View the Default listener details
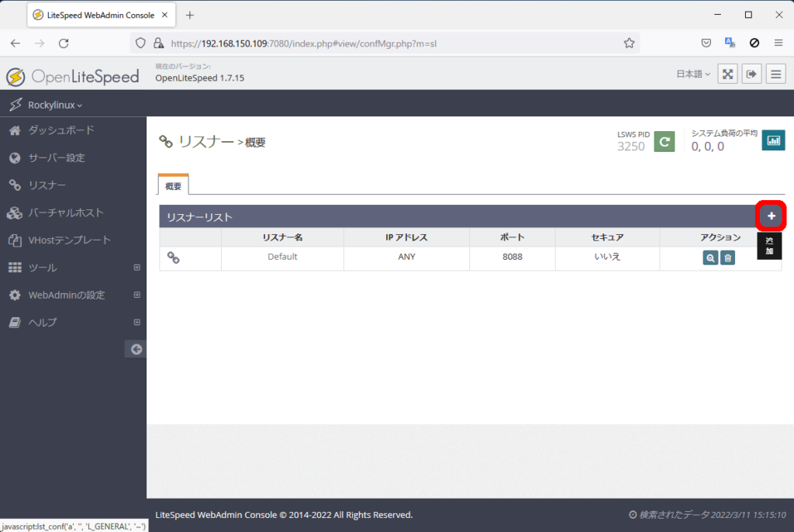The image size is (794, 532). pyautogui.click(x=710, y=258)
